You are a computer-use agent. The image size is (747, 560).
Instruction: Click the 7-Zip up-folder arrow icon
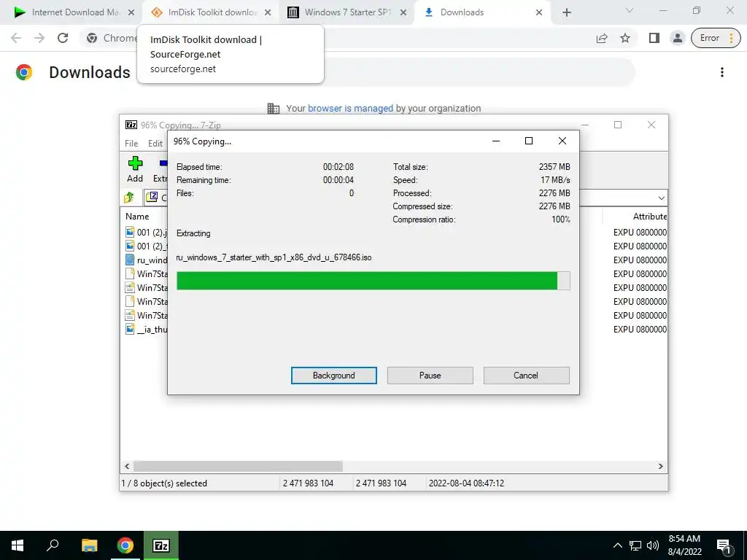click(x=129, y=197)
